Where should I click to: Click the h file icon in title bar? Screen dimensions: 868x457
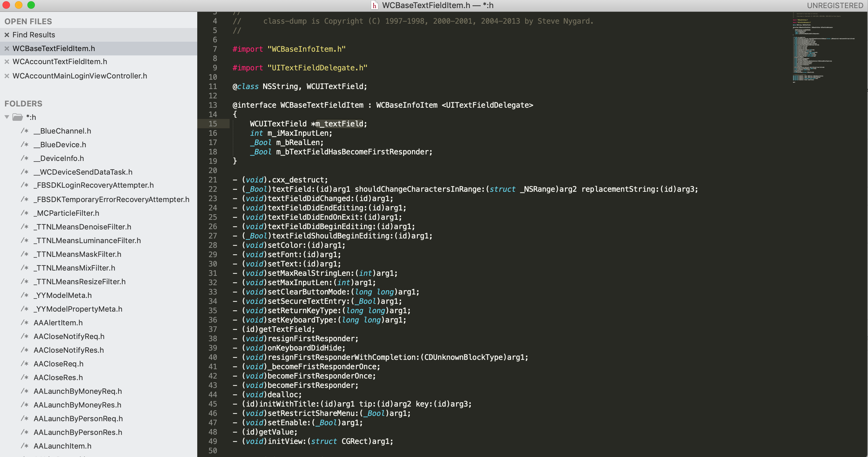(374, 5)
